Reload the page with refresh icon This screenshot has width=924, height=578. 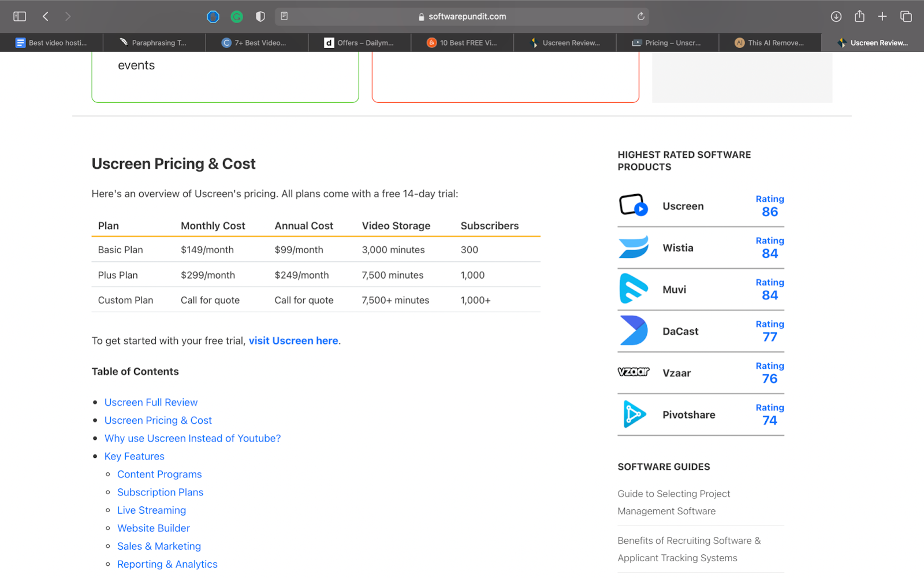[640, 16]
